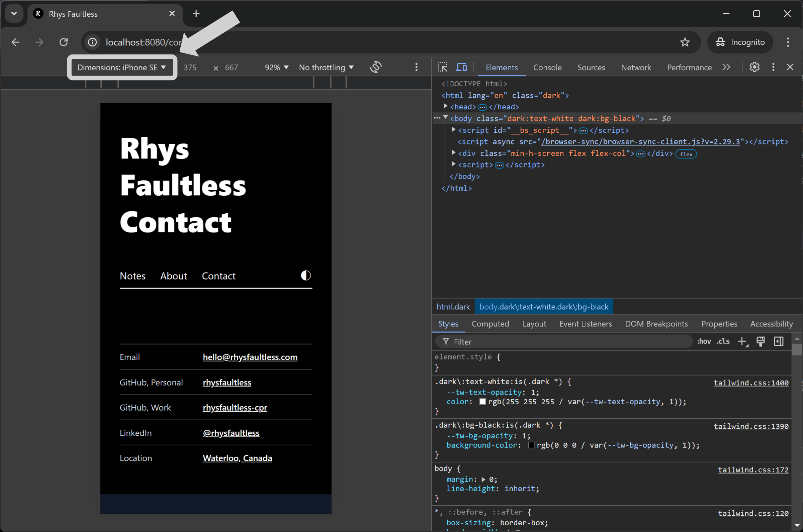Rotate the device viewport

click(x=376, y=67)
